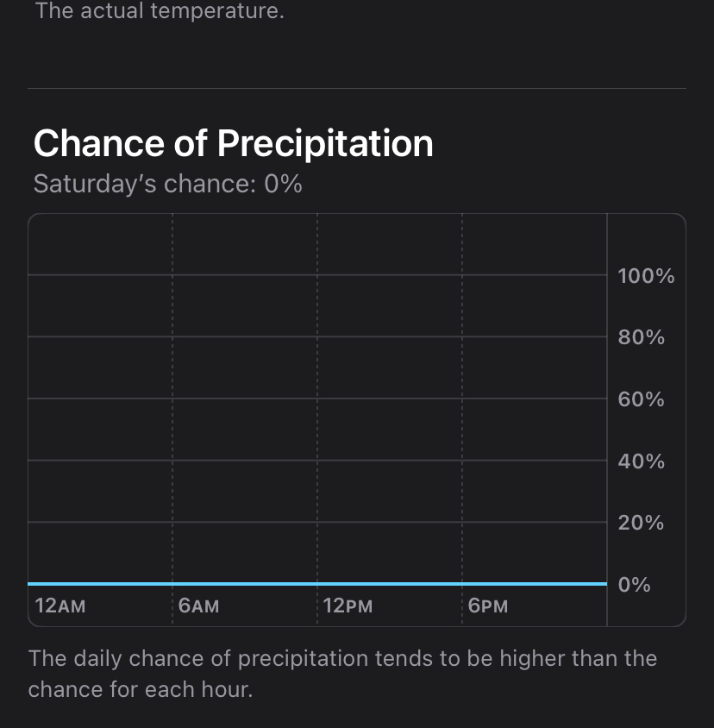Tap the blue precipitation line after 6PM
The width and height of the screenshot is (714, 728).
[x=535, y=584]
